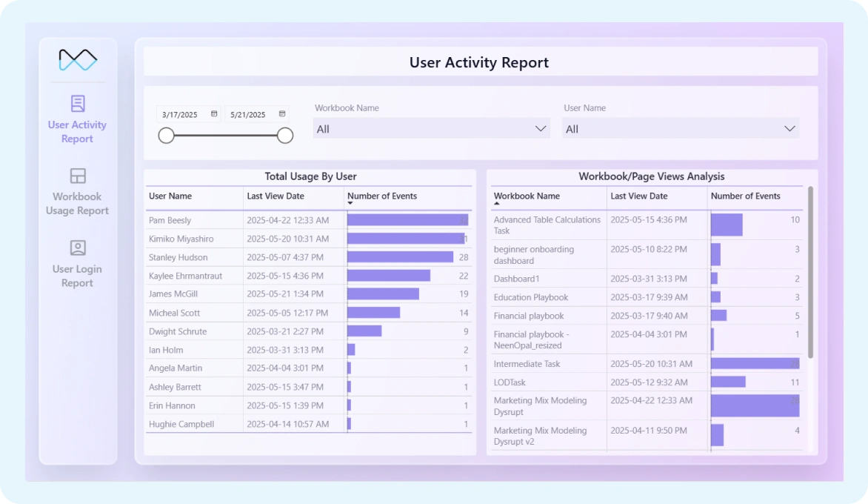The width and height of the screenshot is (868, 504).
Task: Click date 2025-05-12 9:32 AM cell
Action: pyautogui.click(x=649, y=382)
